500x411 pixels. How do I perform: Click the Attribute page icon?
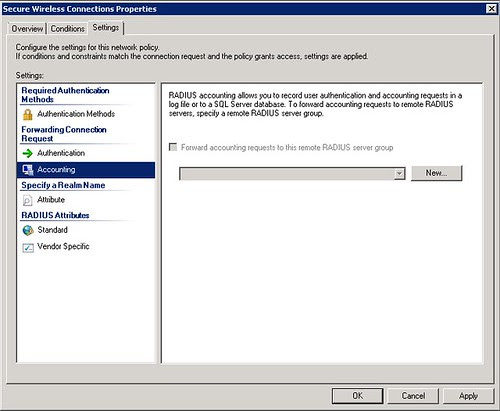pos(28,200)
